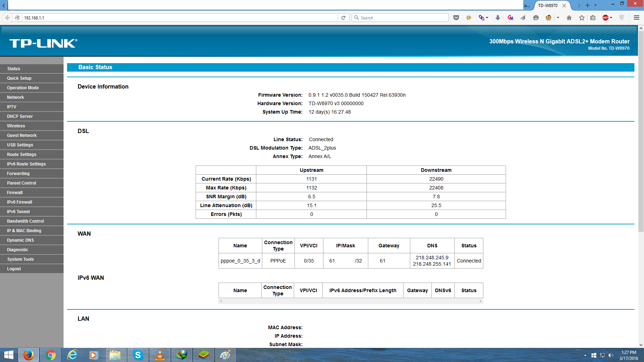Go to browser Home page icon
Screen dimensions: 644x362
pos(569,18)
